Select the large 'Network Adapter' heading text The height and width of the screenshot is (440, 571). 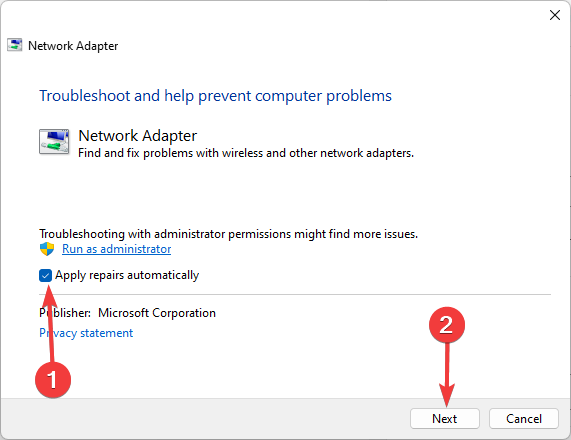[138, 136]
